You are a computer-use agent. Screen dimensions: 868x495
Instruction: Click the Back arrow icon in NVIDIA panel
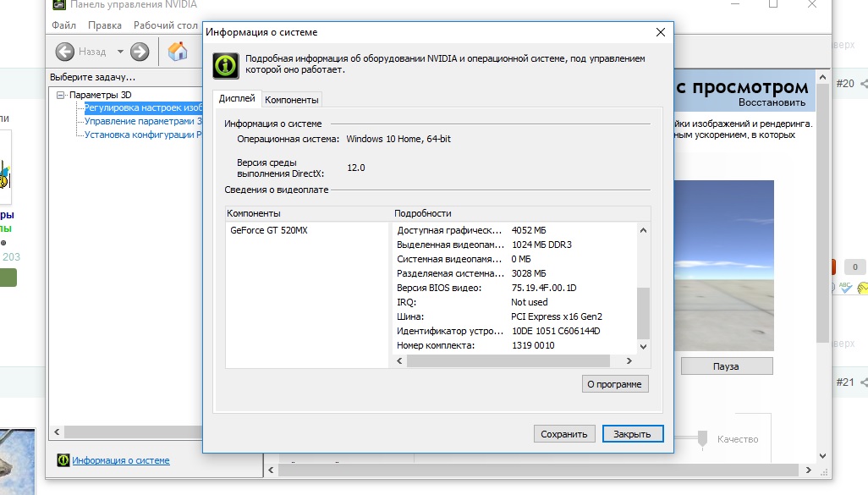pyautogui.click(x=65, y=52)
